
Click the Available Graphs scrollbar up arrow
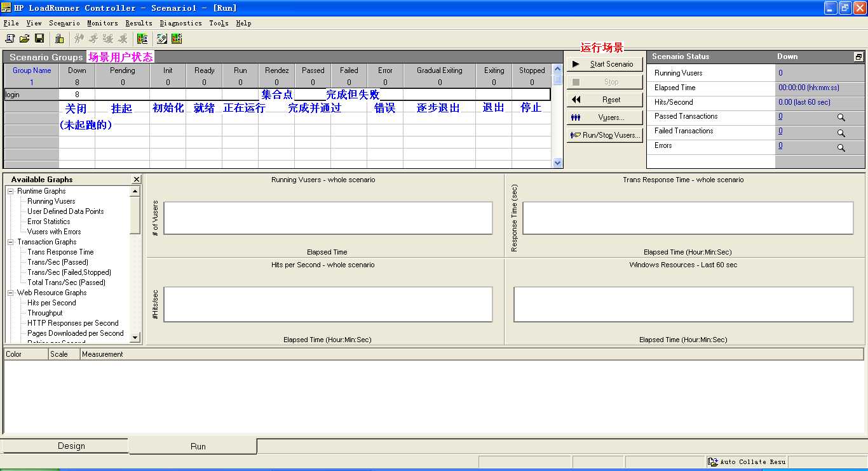pyautogui.click(x=135, y=190)
